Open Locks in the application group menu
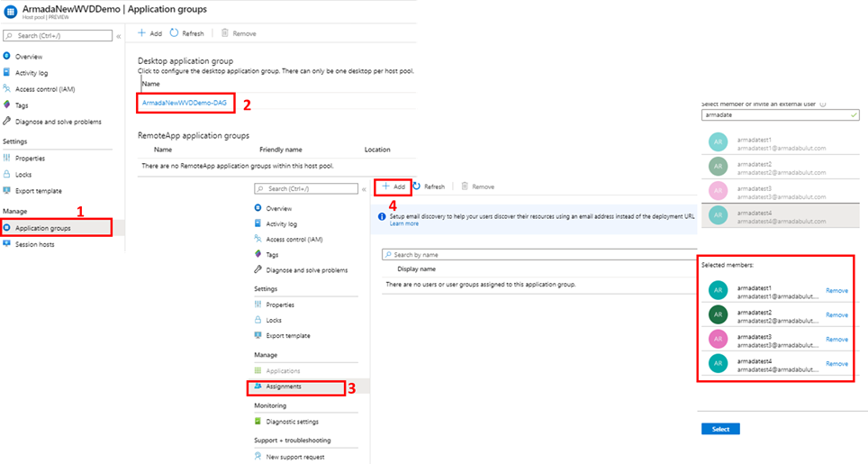 [274, 320]
